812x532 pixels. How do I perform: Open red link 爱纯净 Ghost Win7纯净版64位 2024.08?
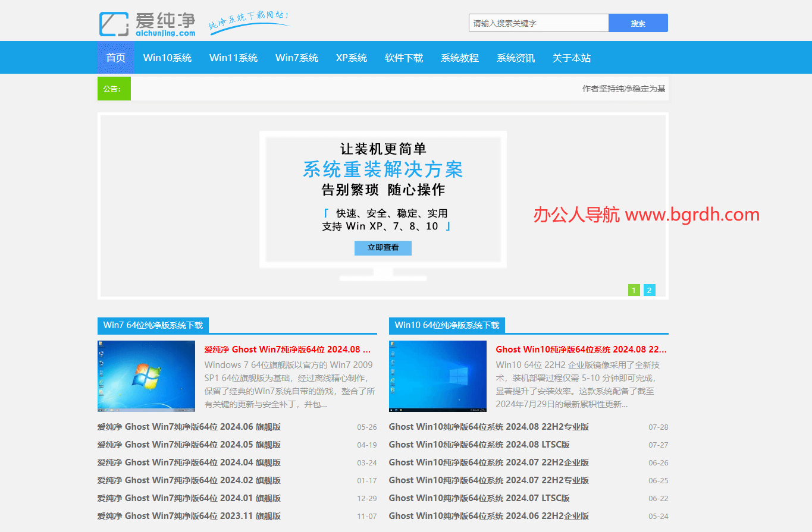pos(288,349)
